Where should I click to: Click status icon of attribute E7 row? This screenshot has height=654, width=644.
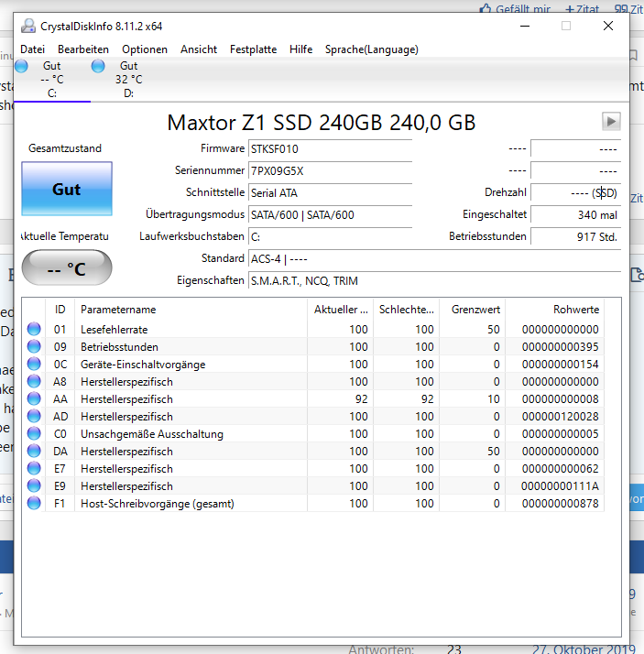pos(34,468)
